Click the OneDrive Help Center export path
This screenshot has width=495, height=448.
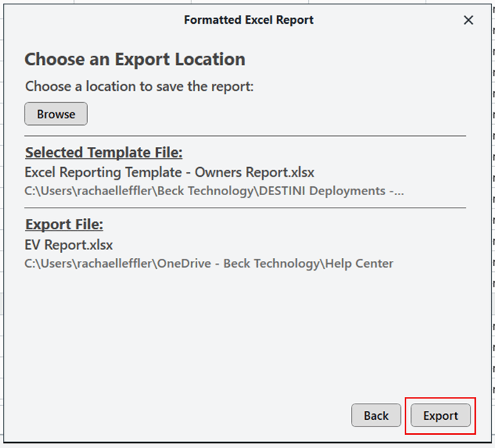208,263
